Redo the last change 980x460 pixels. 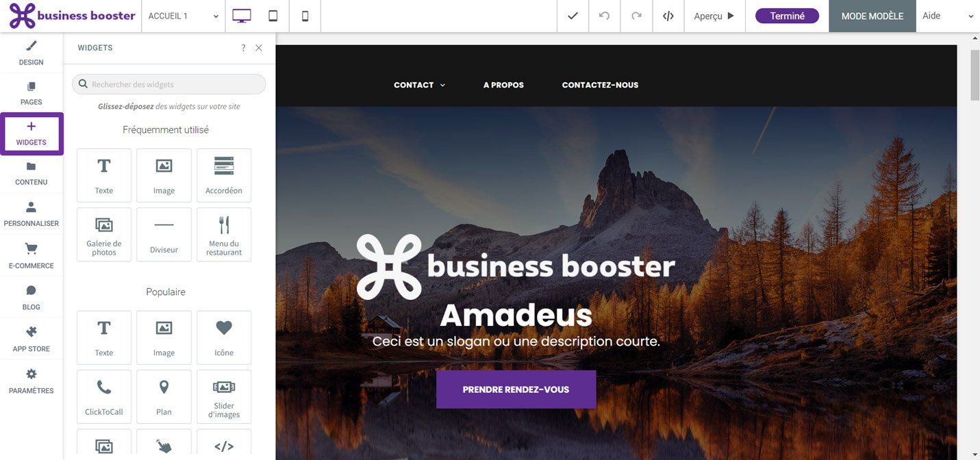(x=636, y=16)
